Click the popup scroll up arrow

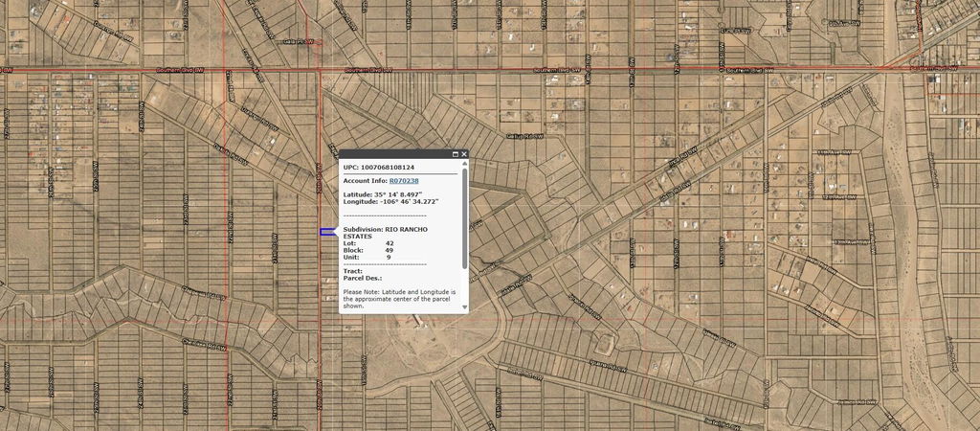coord(465,164)
